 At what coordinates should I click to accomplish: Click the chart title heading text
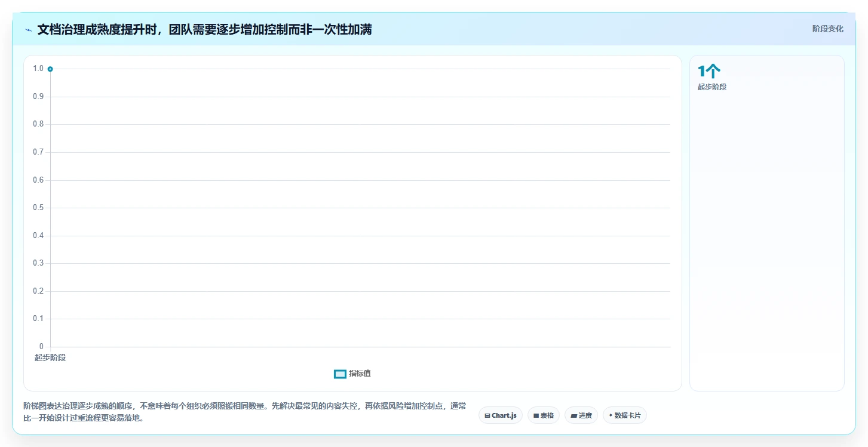tap(204, 29)
